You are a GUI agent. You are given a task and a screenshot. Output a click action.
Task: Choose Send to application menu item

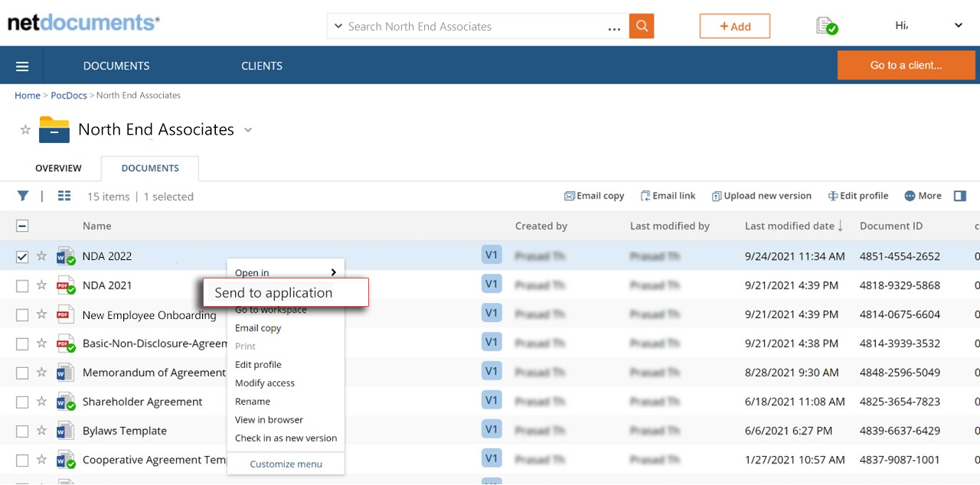tap(273, 293)
